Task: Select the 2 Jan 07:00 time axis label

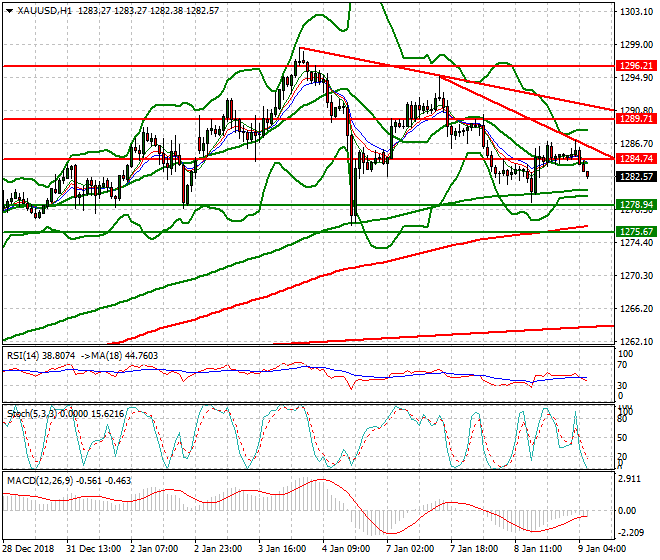Action: click(154, 549)
